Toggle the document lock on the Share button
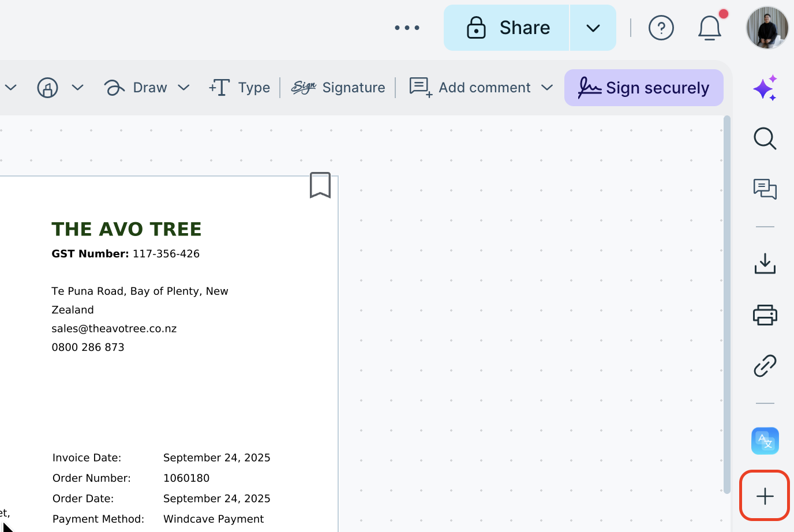Viewport: 794px width, 532px height. click(x=475, y=27)
